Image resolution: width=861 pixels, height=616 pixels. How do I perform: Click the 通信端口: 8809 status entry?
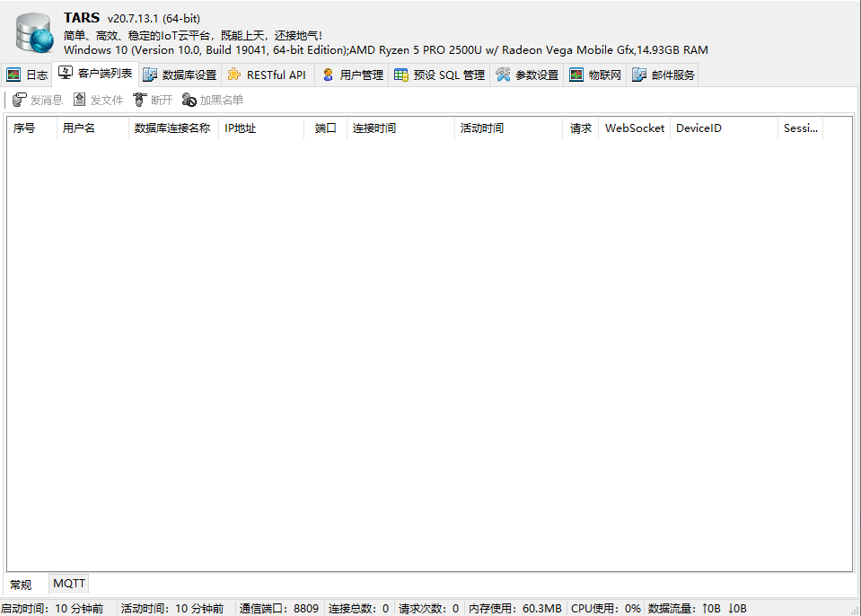(x=279, y=608)
